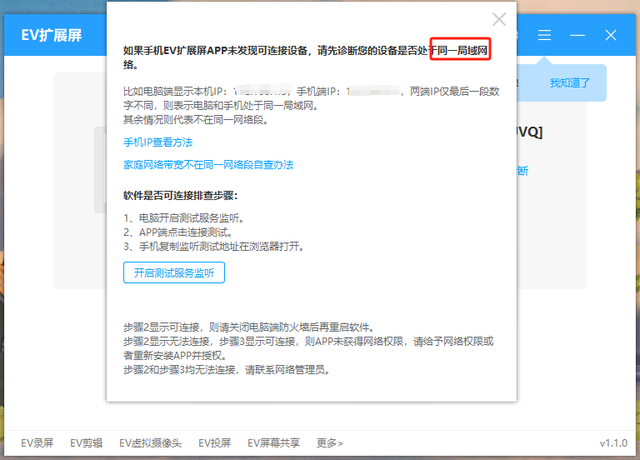Dismiss the tip with 我知道了
Viewport: 640px width, 460px height.
click(x=570, y=83)
